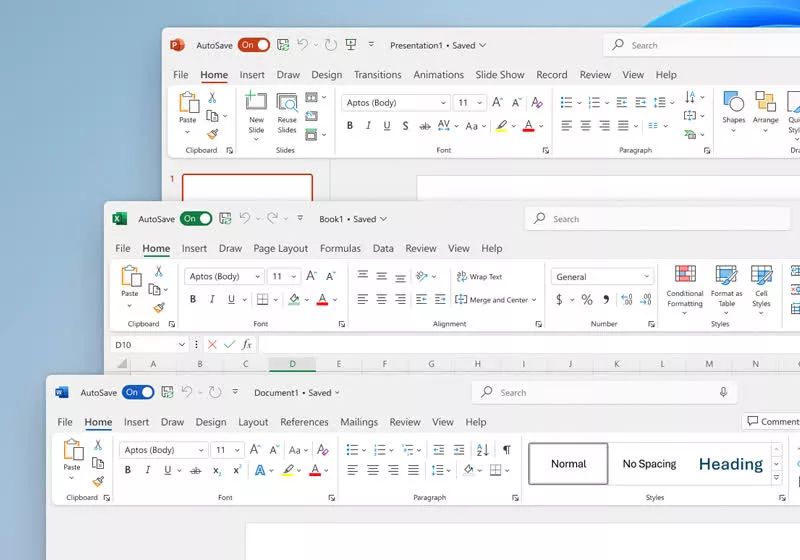Viewport: 800px width, 560px height.
Task: Turn off AutoSave in Excel window
Action: point(196,219)
